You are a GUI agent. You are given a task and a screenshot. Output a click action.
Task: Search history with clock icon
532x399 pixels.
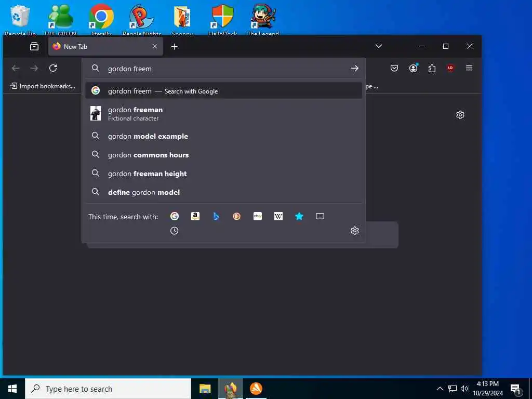pos(175,231)
